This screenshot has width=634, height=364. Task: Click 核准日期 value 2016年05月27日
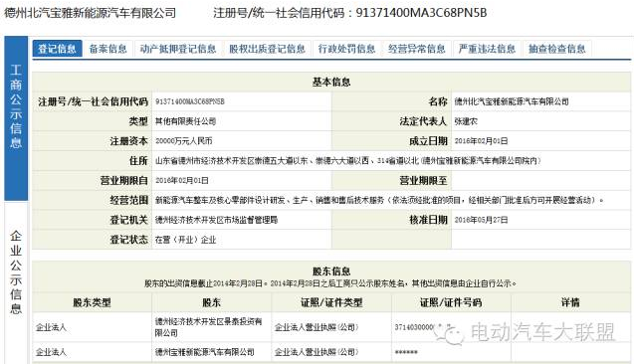[x=481, y=220]
